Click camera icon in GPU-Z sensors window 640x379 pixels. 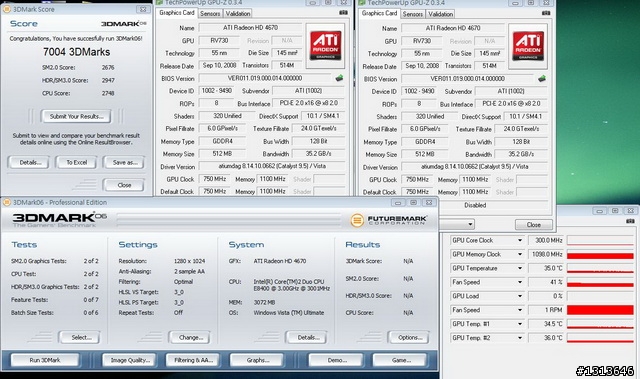click(630, 221)
